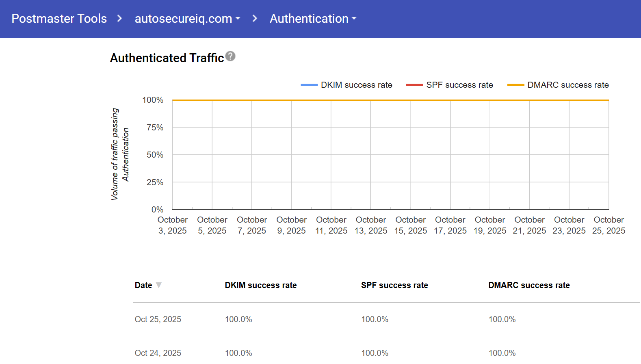The height and width of the screenshot is (364, 641).
Task: Click the October 15, 2025 axis label
Action: 410,225
